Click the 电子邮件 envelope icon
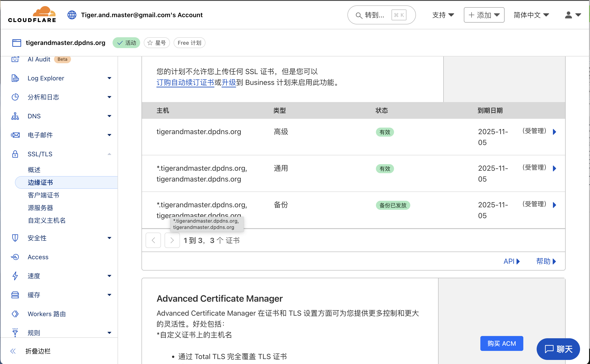Viewport: 590px width, 364px height. (x=15, y=135)
